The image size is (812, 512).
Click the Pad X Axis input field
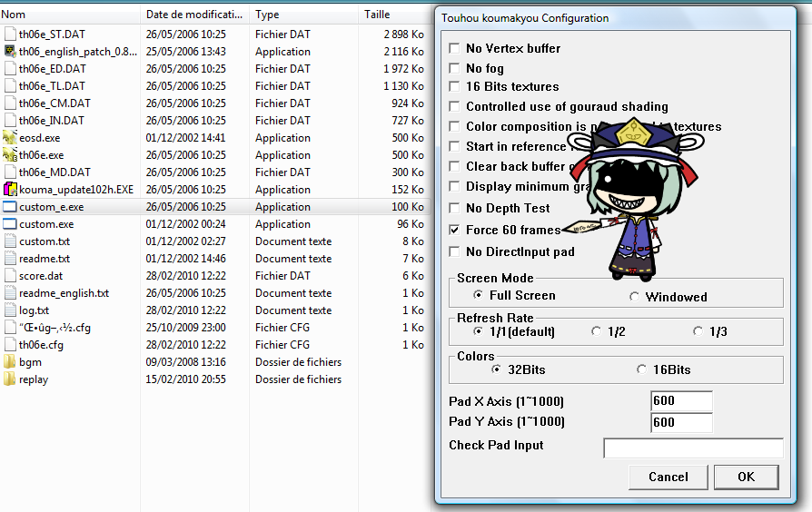pos(681,400)
